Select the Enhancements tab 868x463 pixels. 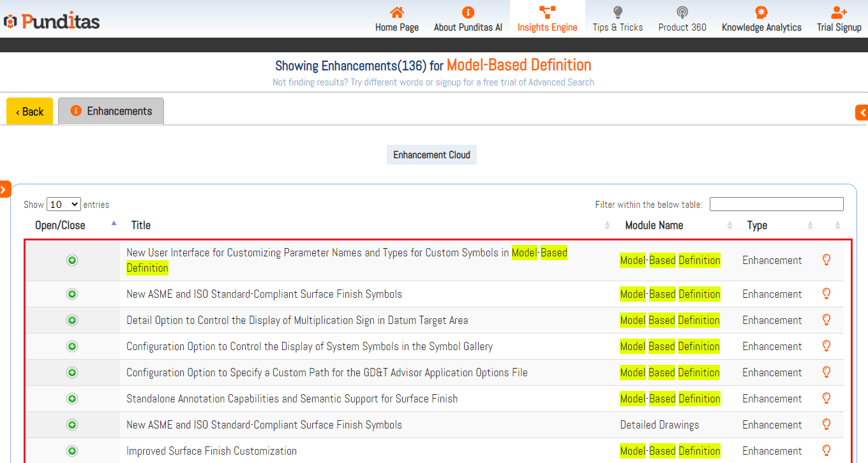tap(111, 111)
